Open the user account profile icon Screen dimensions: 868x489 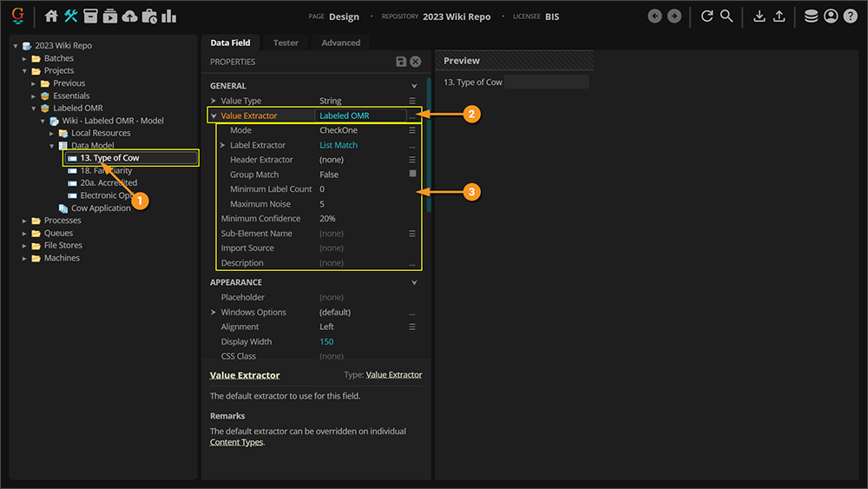click(831, 17)
